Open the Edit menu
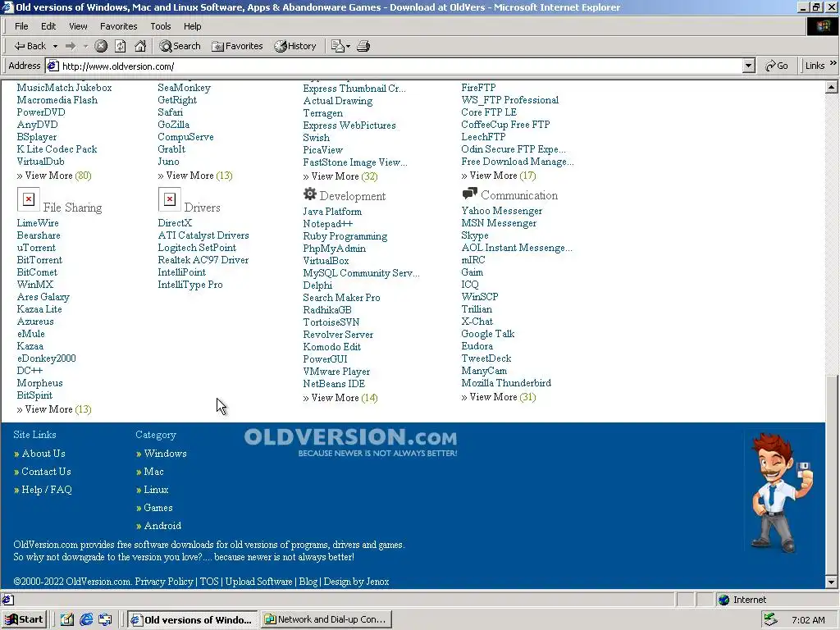 (48, 26)
